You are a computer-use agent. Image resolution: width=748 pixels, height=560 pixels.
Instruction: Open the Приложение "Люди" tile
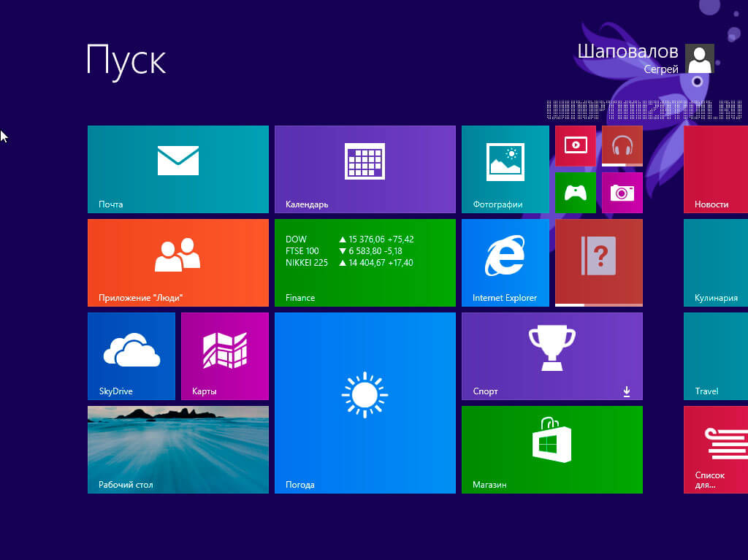[178, 262]
